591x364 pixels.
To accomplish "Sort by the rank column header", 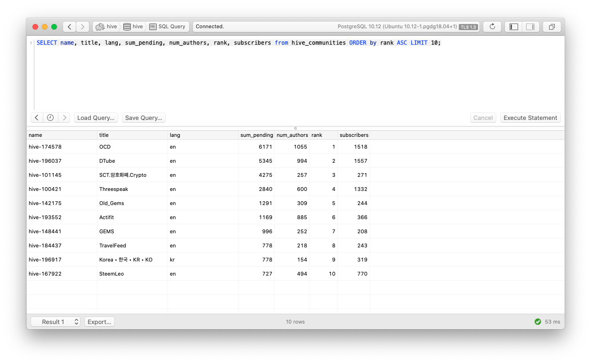I will (x=323, y=135).
